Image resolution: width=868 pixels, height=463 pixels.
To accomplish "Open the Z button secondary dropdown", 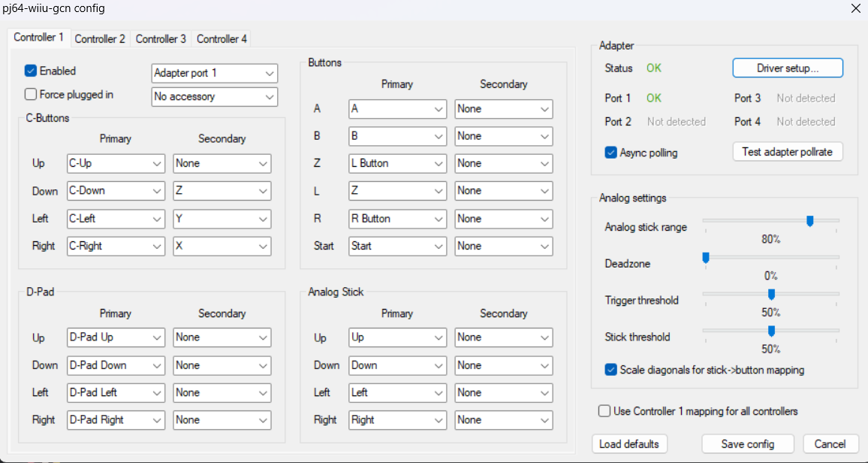I will click(504, 163).
